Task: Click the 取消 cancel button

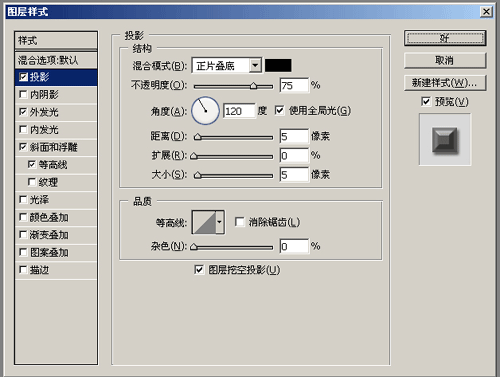Action: [445, 61]
